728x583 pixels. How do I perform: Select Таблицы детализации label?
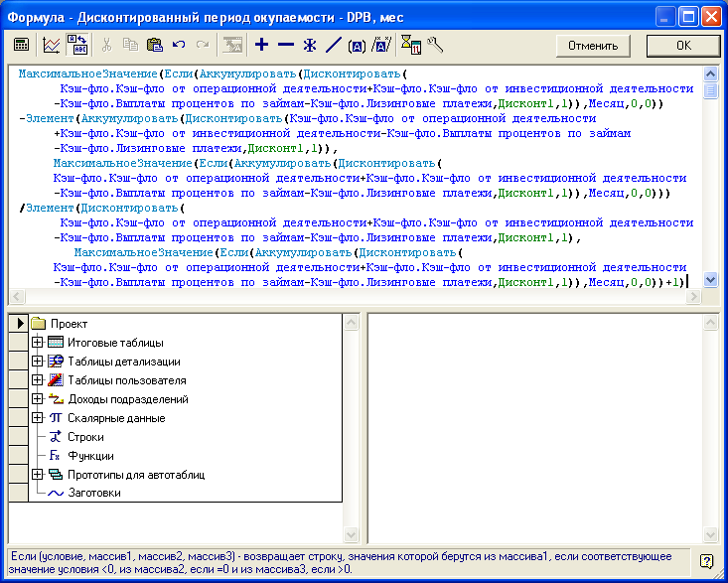[124, 362]
